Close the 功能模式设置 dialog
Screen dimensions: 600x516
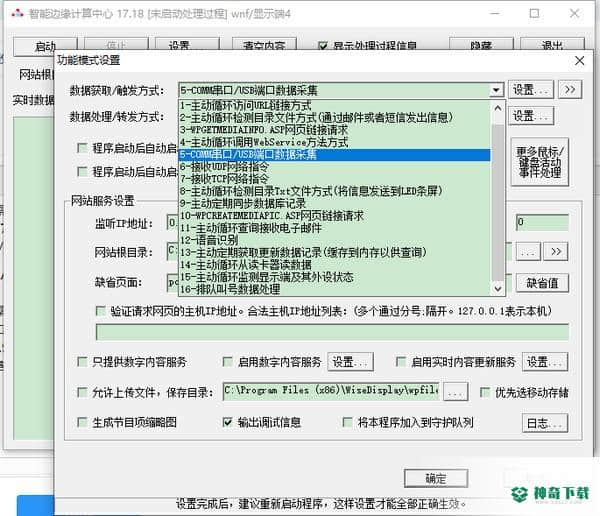(579, 60)
